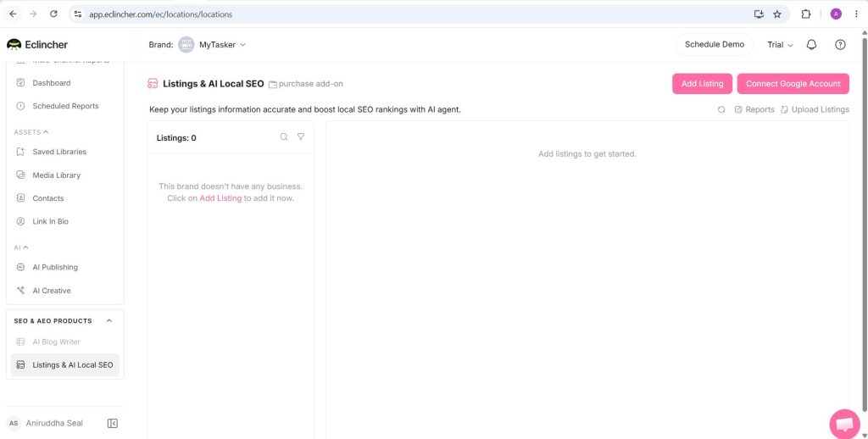Click Connect Google Account button
This screenshot has width=868, height=439.
tap(793, 84)
